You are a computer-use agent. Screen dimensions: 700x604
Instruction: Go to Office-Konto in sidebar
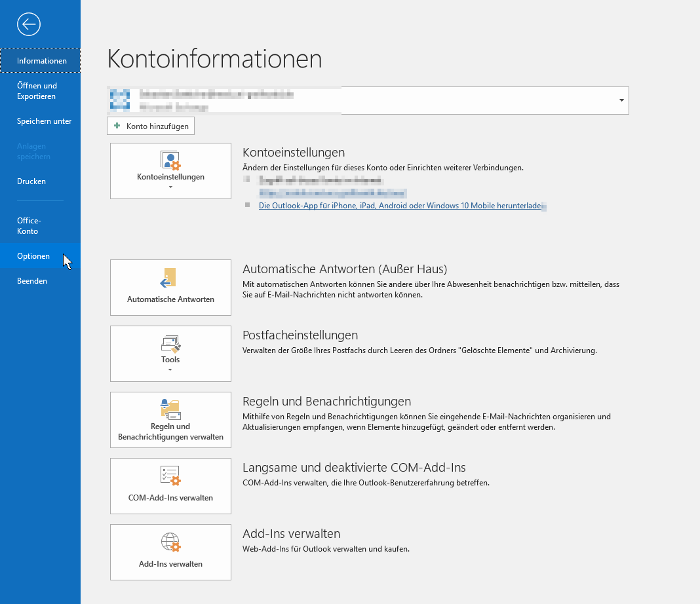[29, 226]
